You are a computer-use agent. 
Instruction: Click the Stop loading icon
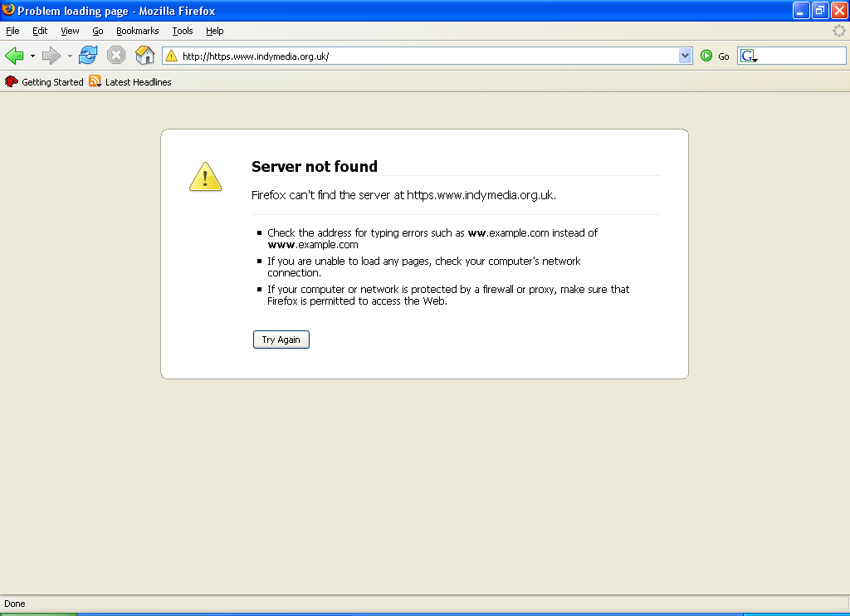(116, 56)
